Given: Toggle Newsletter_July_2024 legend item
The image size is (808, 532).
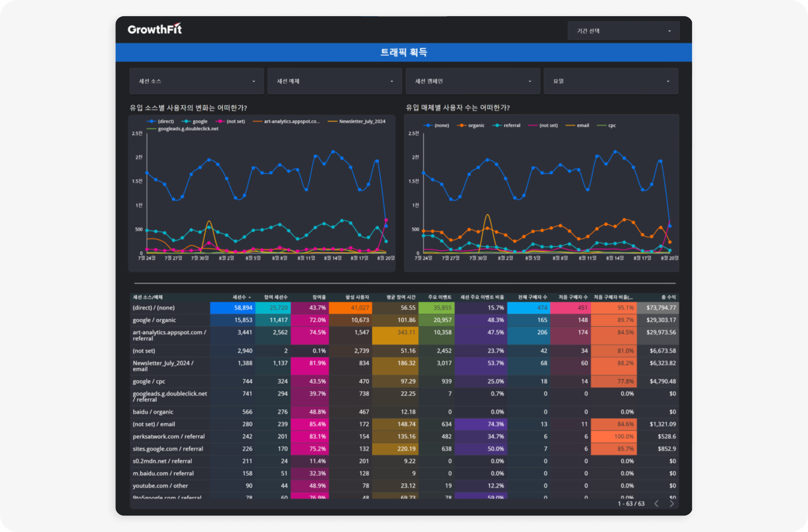Looking at the screenshot, I should click(x=356, y=121).
